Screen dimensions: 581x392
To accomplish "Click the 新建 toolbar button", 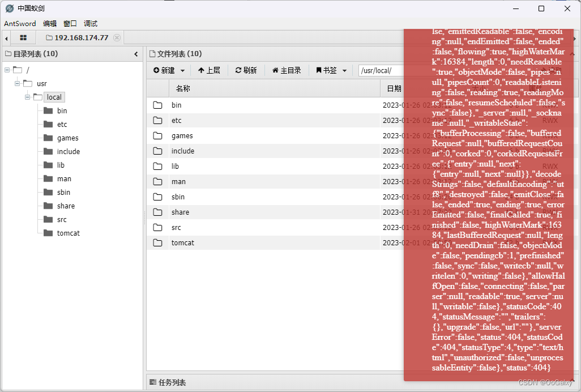I will (x=164, y=70).
